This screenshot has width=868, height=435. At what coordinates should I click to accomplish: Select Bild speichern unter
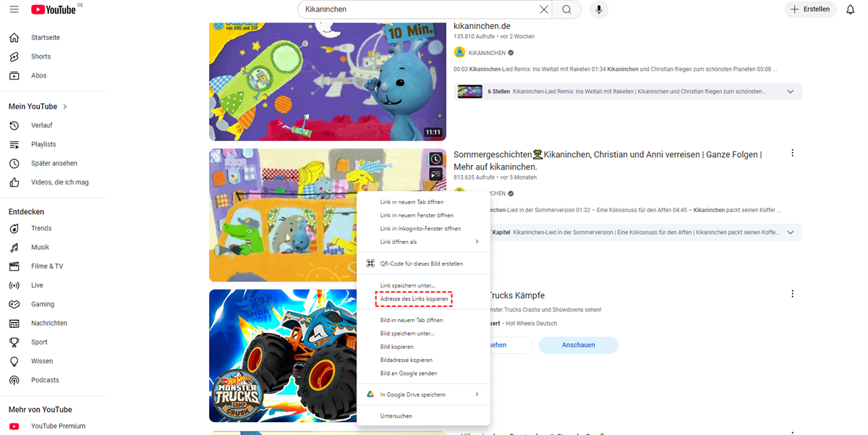coord(424,334)
